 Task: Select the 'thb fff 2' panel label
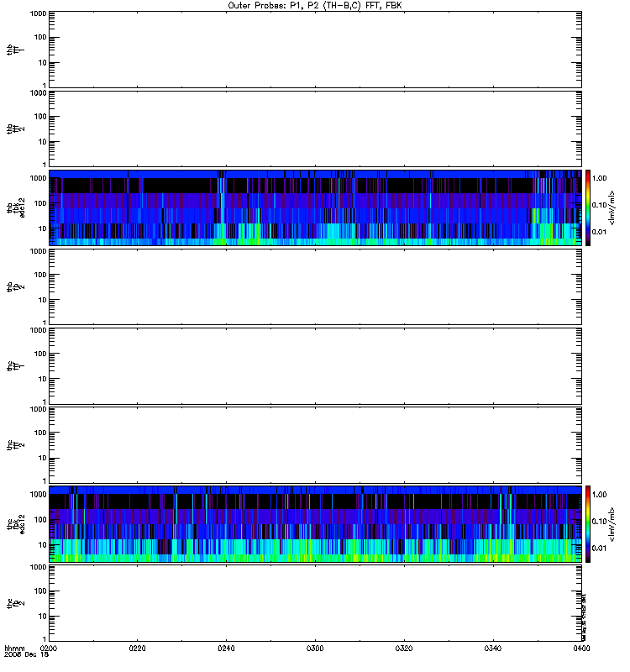pos(15,129)
